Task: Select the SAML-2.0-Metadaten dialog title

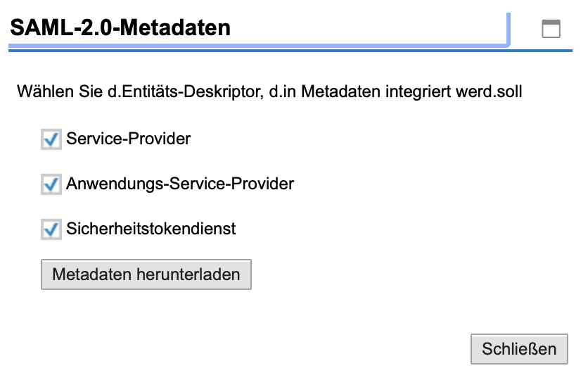Action: tap(120, 27)
